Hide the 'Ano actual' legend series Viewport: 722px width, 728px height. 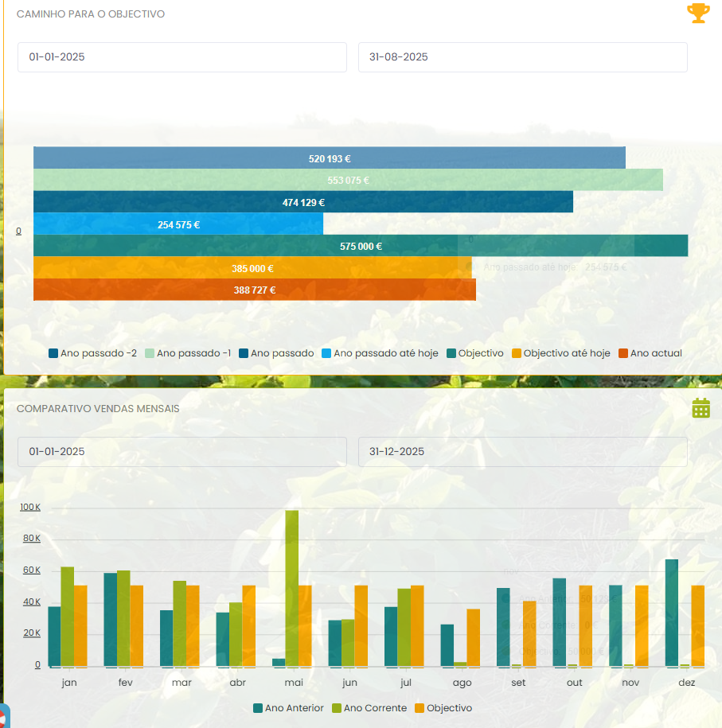650,353
